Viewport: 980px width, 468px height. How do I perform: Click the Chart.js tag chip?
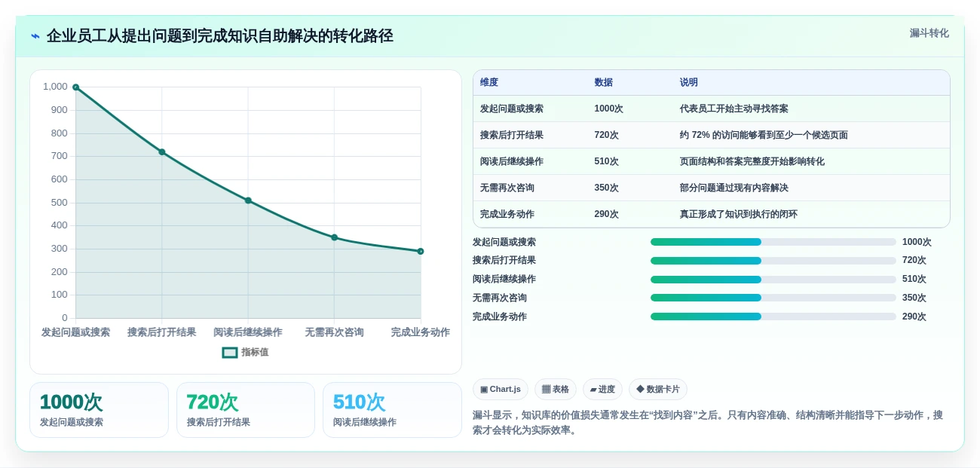click(x=501, y=390)
